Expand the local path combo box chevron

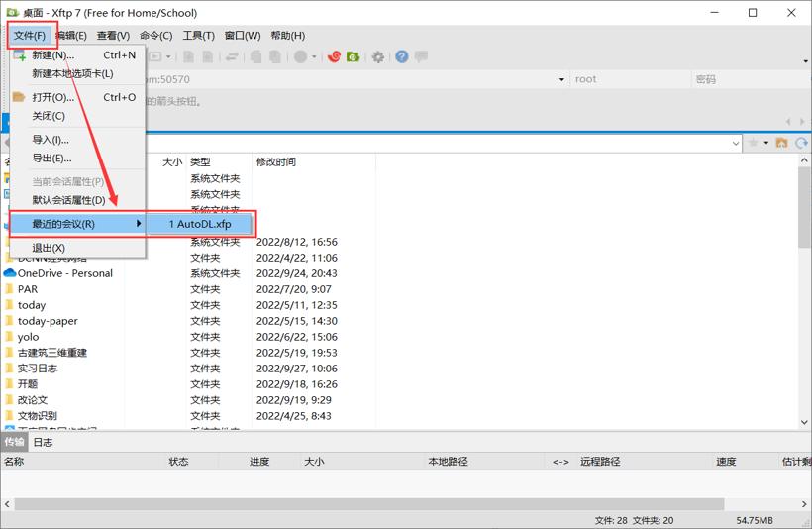tap(736, 143)
